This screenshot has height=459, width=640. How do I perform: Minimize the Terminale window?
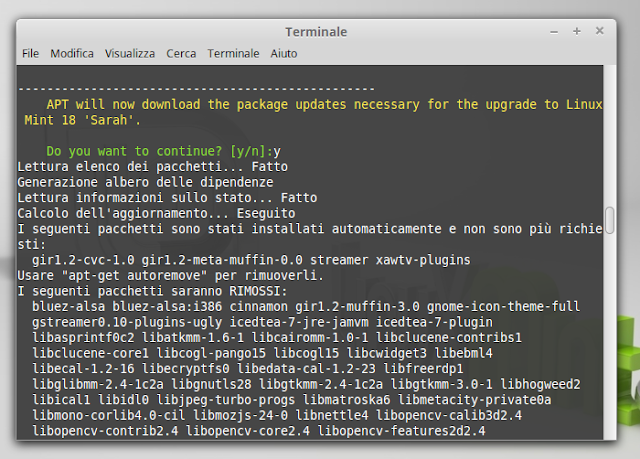[554, 32]
